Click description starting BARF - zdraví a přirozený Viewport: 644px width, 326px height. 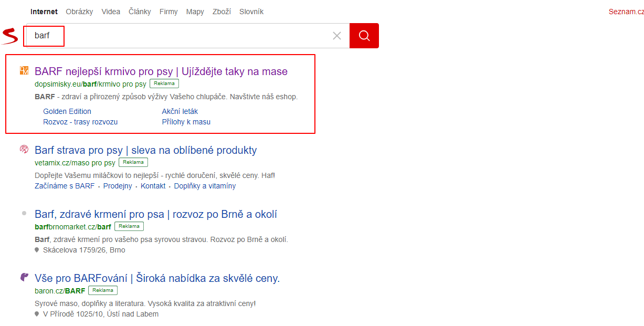[x=166, y=97]
